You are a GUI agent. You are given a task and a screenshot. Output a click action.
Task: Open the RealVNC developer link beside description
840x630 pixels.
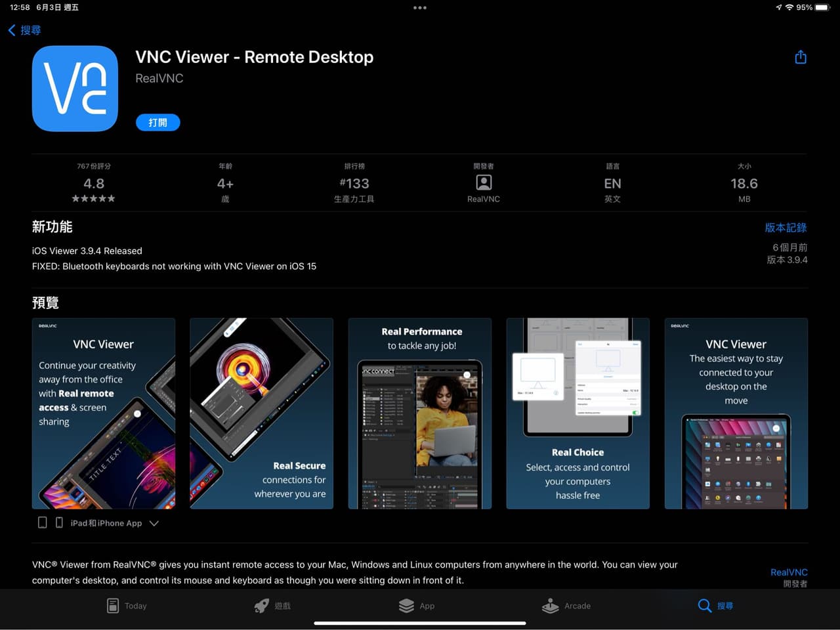point(789,572)
